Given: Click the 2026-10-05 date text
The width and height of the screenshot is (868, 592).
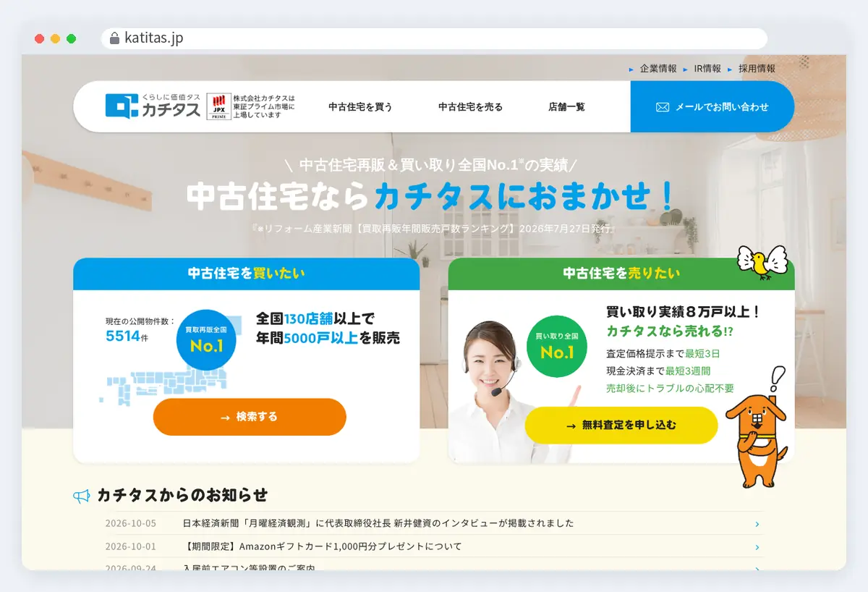Looking at the screenshot, I should 131,523.
